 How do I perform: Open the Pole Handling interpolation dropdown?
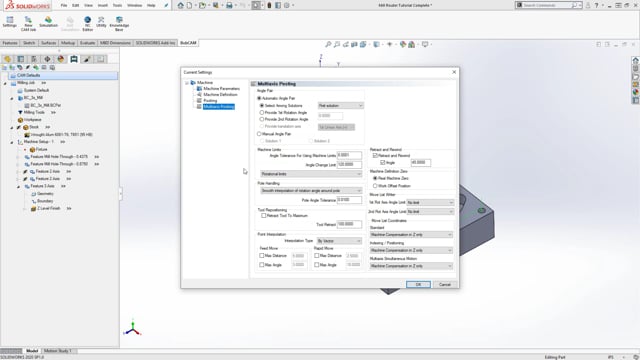[x=311, y=191]
